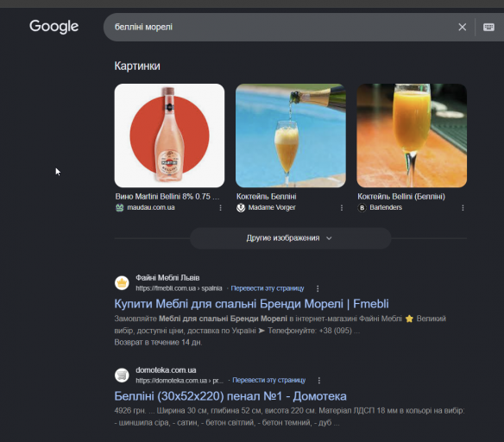Viewport: 504px width, 442px height.
Task: Open the Martini Bellini bottle image
Action: coord(169,136)
